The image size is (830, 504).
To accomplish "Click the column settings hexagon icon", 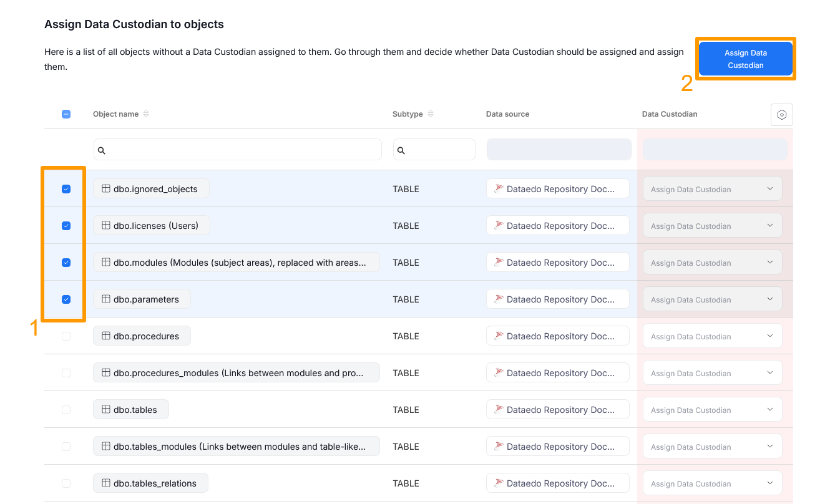I will pos(781,115).
